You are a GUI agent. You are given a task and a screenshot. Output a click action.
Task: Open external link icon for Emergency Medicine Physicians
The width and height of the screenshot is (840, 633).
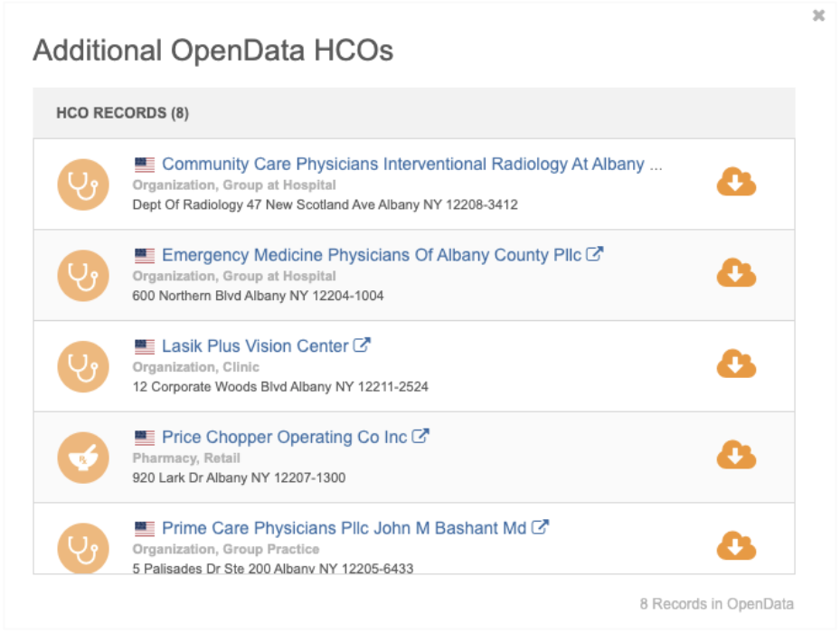[x=594, y=254]
